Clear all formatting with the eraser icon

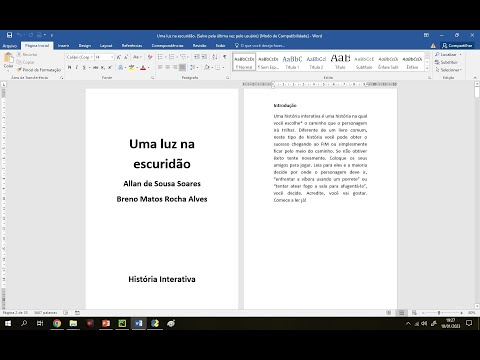150,57
